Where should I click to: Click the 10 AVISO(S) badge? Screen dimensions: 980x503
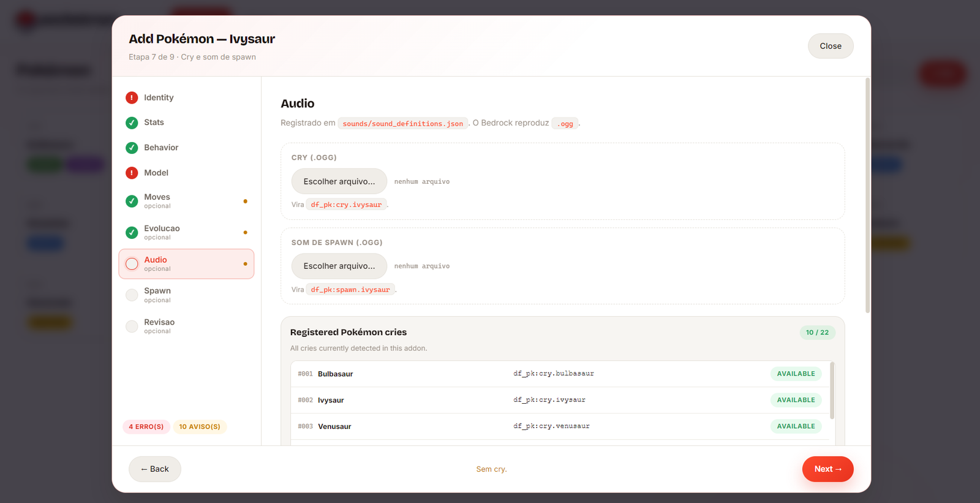point(200,426)
